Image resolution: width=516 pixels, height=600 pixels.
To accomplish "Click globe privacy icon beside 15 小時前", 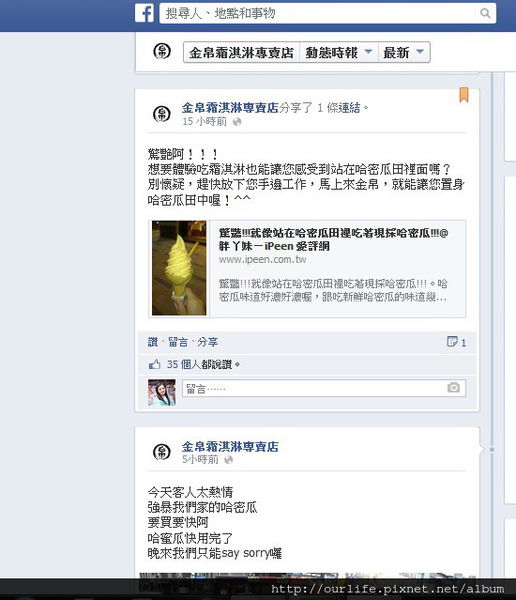I will point(237,122).
